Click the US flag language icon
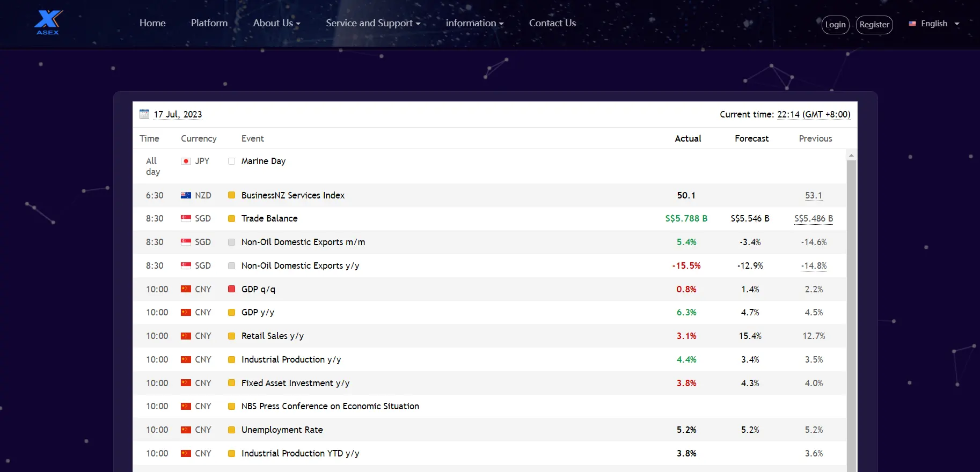Screen dimensions: 980x472 (x=912, y=24)
